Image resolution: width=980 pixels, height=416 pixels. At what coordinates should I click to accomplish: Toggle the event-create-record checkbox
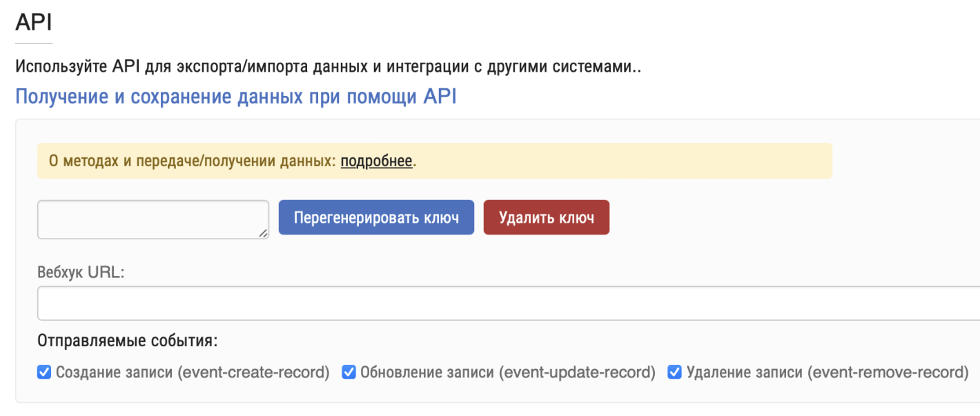pos(44,373)
